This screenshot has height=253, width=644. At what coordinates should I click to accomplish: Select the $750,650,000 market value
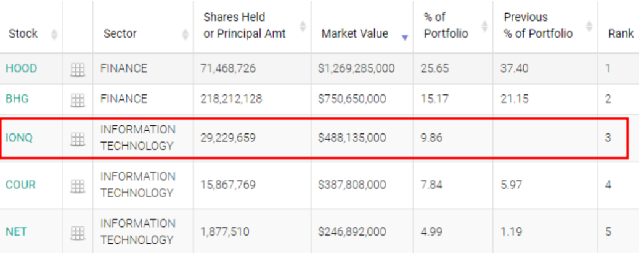(351, 99)
